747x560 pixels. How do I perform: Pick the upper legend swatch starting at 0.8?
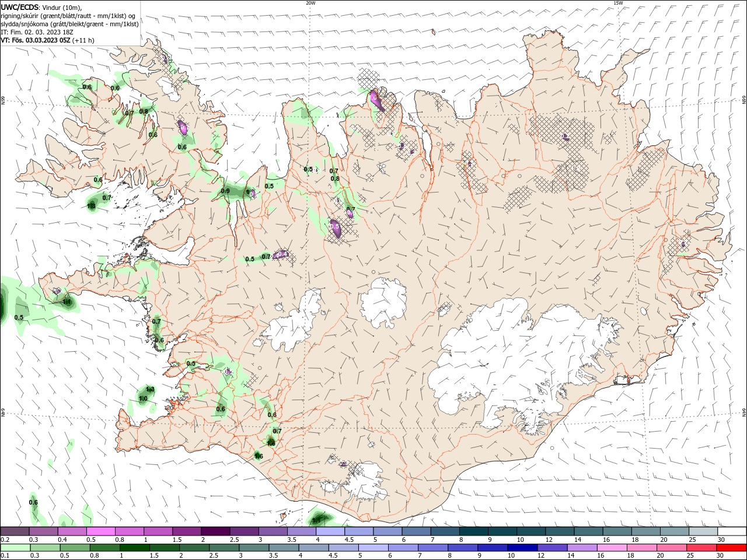tap(130, 531)
